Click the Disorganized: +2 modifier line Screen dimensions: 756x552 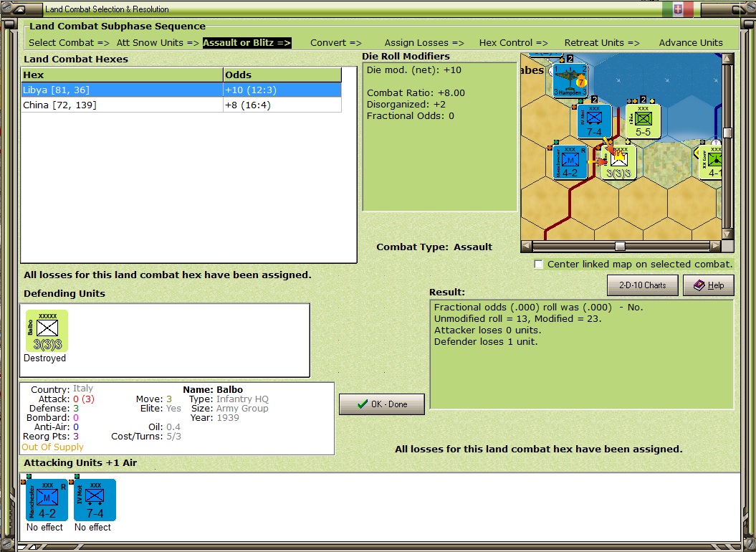point(406,104)
